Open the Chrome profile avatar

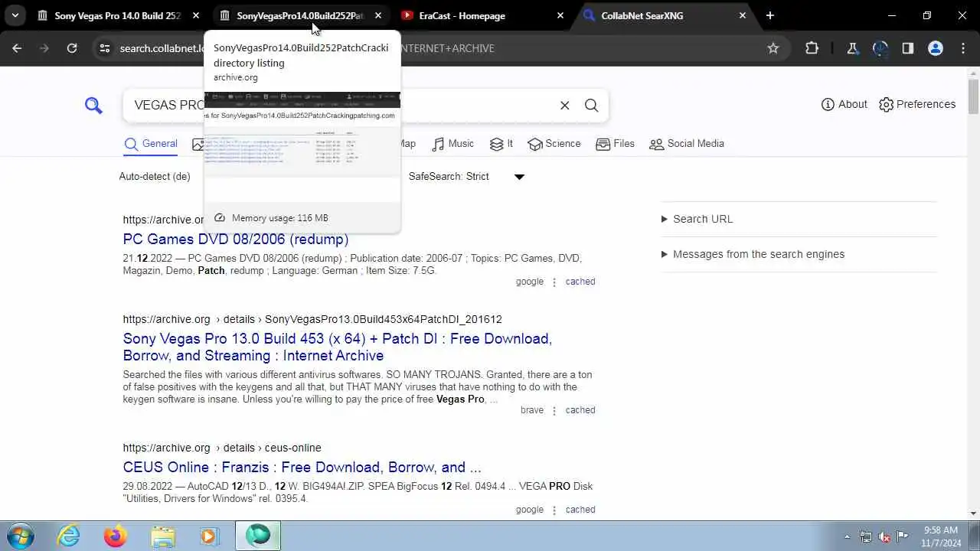click(936, 48)
